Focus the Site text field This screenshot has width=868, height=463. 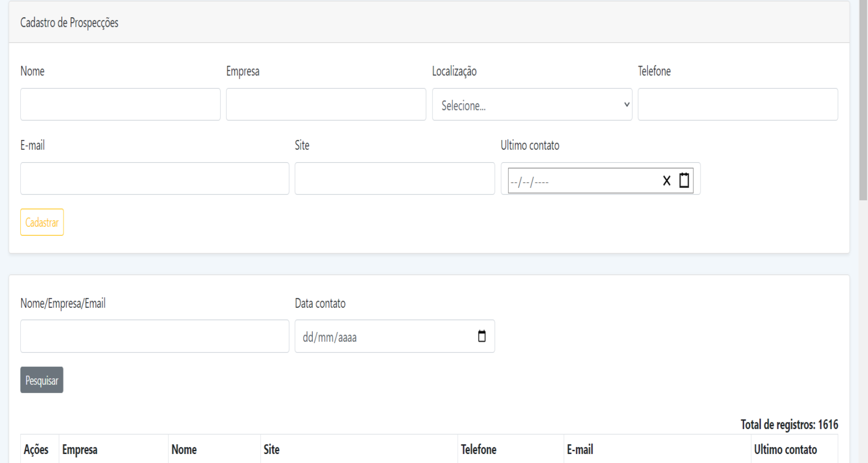394,179
